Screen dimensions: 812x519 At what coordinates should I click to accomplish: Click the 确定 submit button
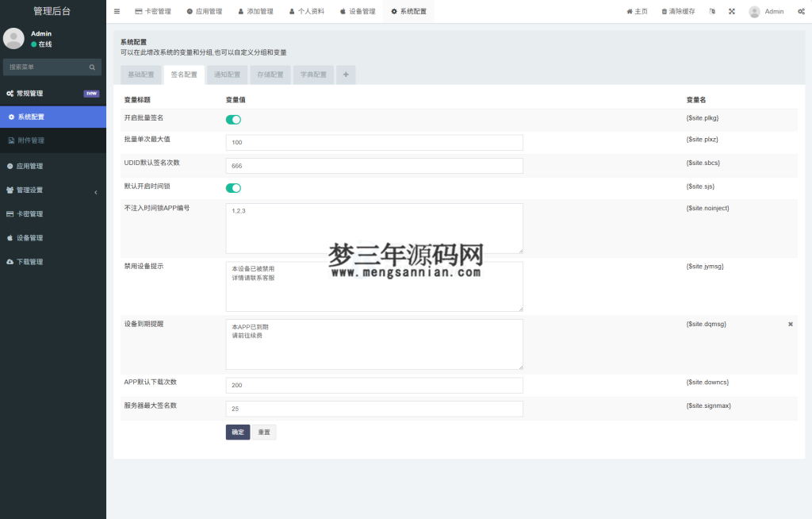tap(237, 432)
